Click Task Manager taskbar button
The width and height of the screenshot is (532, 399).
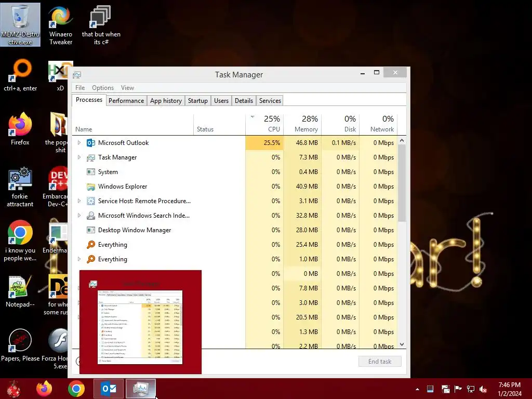tap(141, 389)
